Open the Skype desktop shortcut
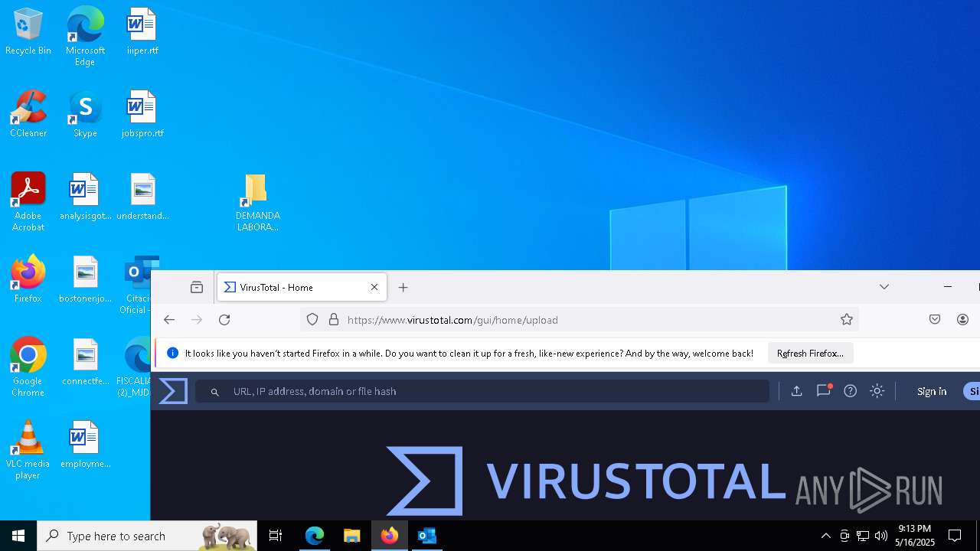The height and width of the screenshot is (551, 980). point(85,114)
